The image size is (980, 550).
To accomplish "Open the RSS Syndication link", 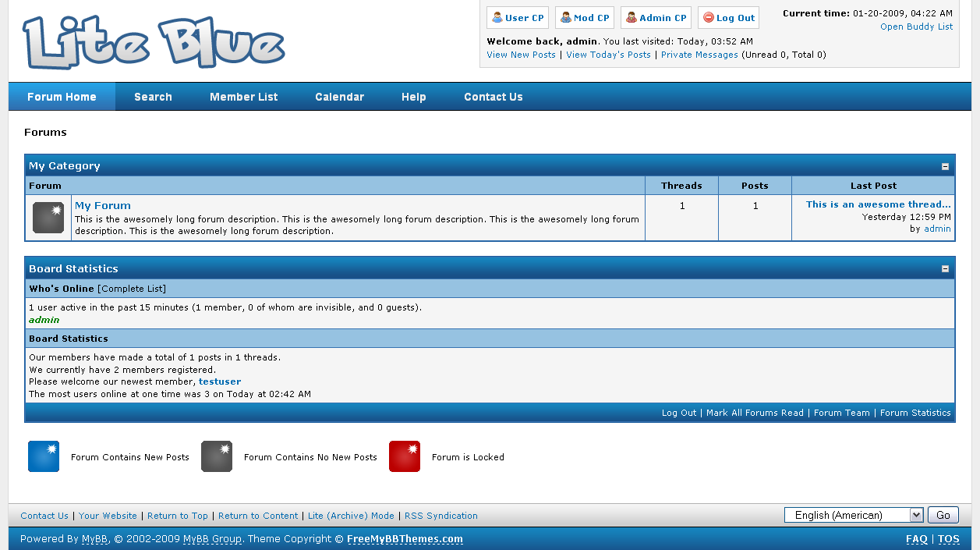I will click(x=441, y=516).
